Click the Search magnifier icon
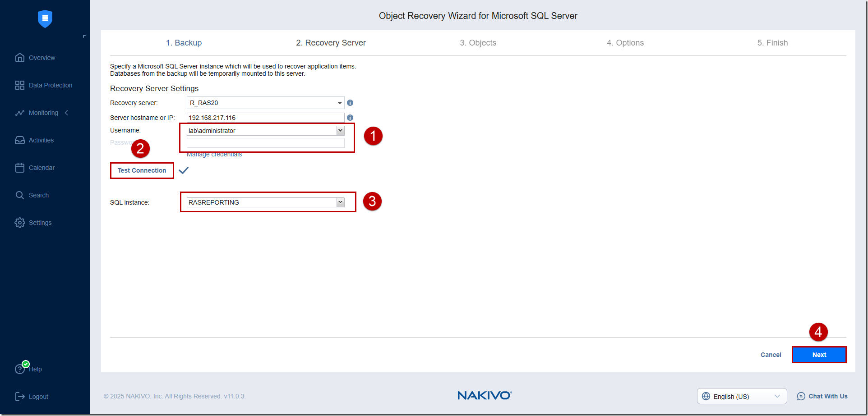 [x=20, y=195]
